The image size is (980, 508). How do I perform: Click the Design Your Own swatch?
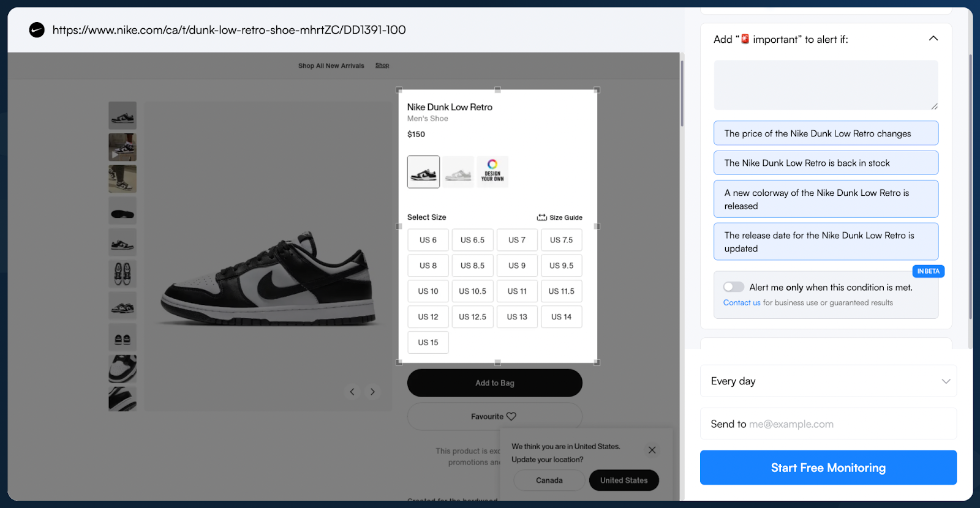(492, 172)
